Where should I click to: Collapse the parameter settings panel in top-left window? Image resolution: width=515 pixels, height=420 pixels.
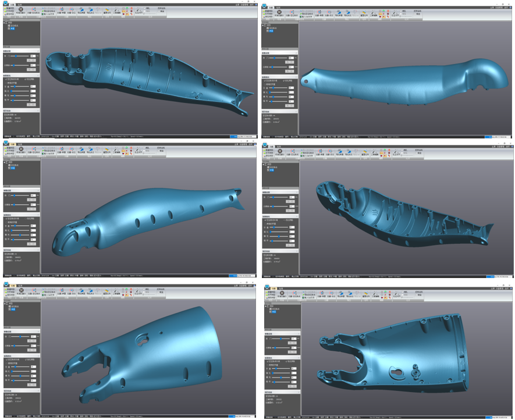[x=38, y=50]
